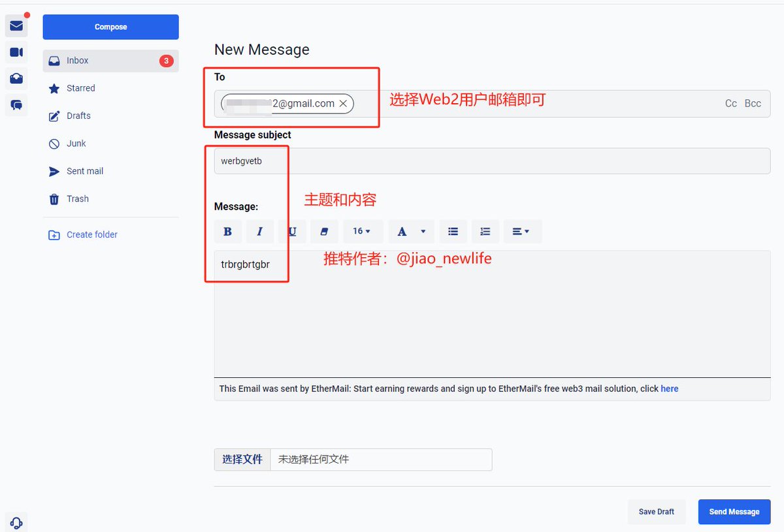Open the video camera icon in left rail
Image resolution: width=784 pixels, height=532 pixels.
click(16, 52)
